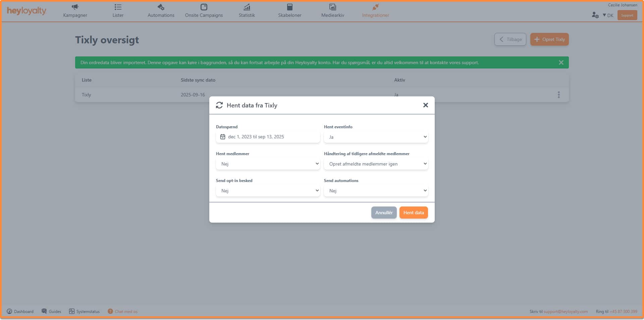Open Mediearkiv image icon

(332, 7)
